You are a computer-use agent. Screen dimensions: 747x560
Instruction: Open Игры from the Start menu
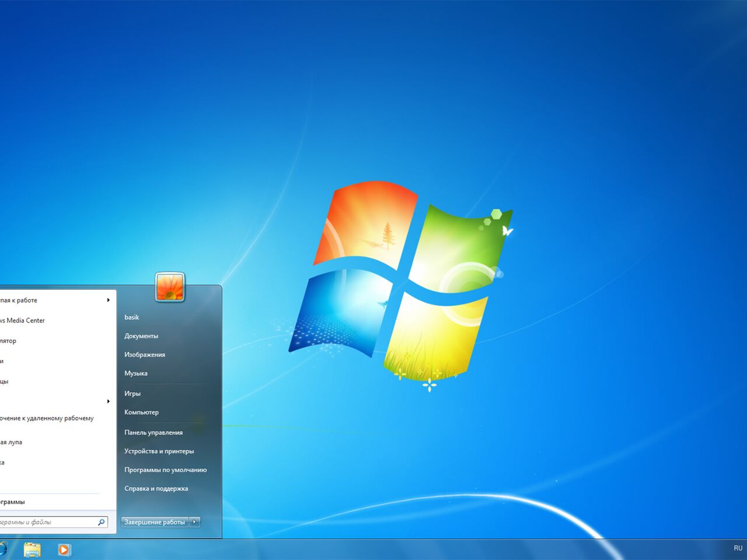coord(132,394)
